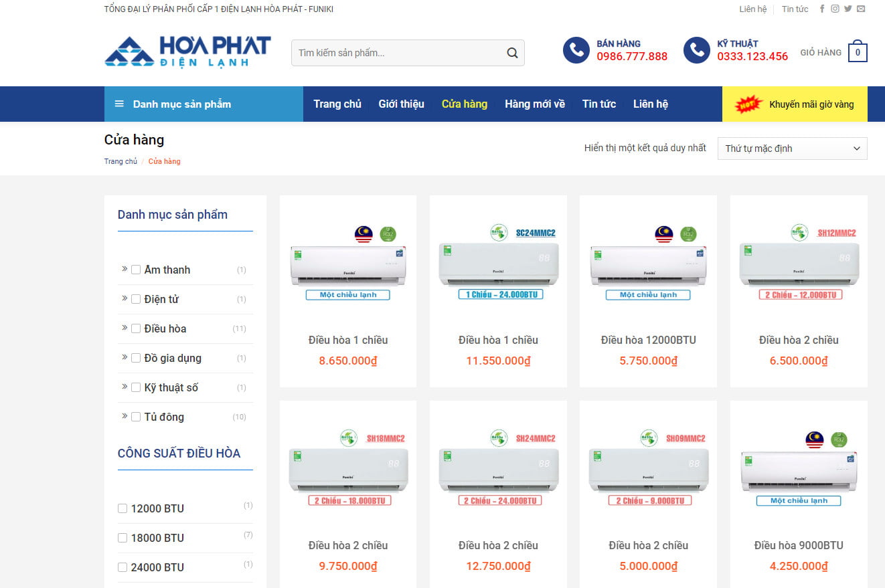Expand the Tủ đông category arrow
Screen dimensions: 885x588
point(125,415)
